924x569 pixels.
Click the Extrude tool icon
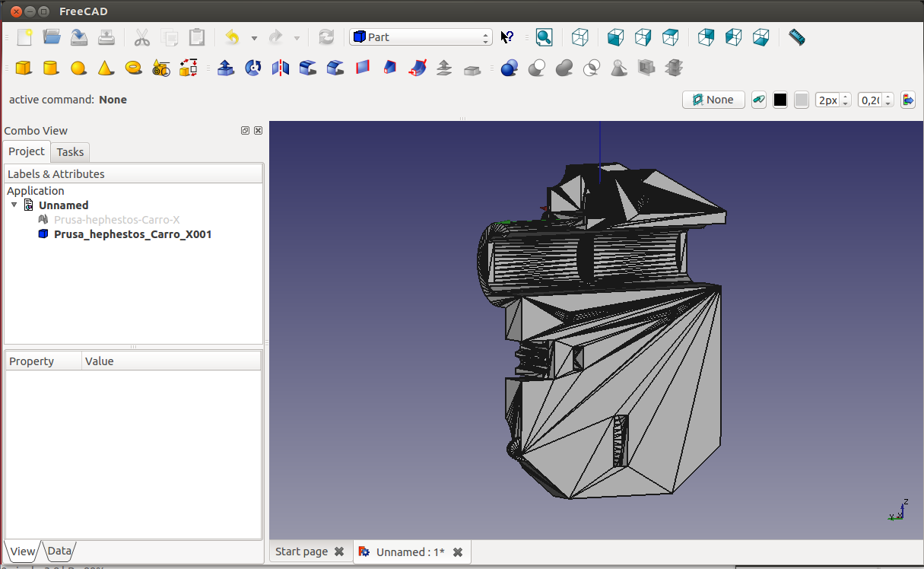tap(226, 68)
